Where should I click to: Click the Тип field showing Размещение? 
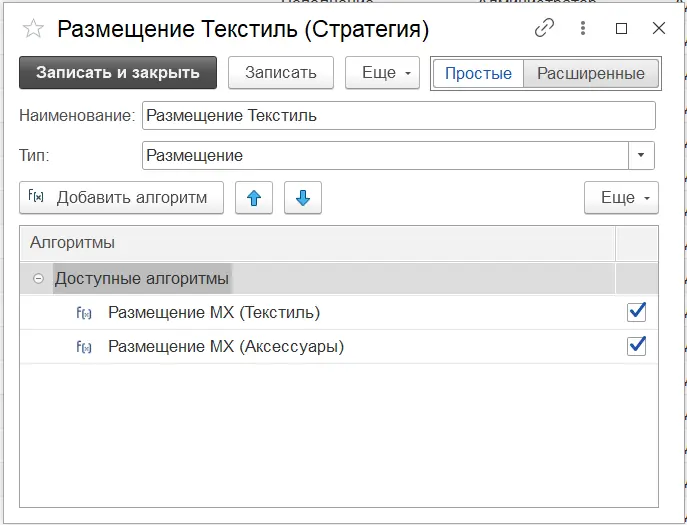[x=386, y=156]
